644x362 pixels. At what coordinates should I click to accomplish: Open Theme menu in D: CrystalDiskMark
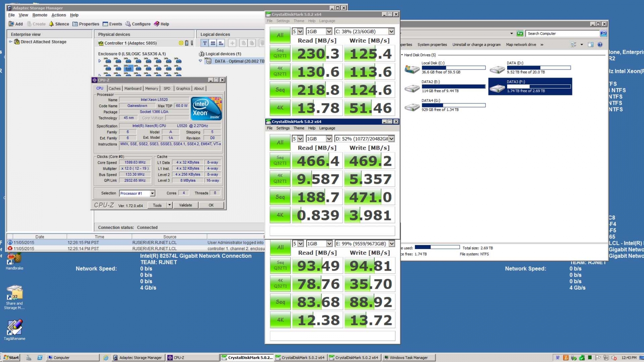tap(299, 128)
